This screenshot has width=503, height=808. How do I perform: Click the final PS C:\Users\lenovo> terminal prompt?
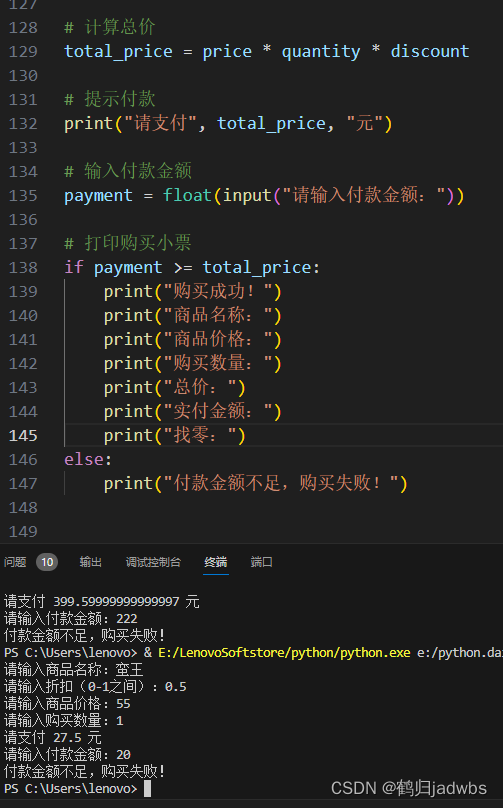click(x=71, y=788)
